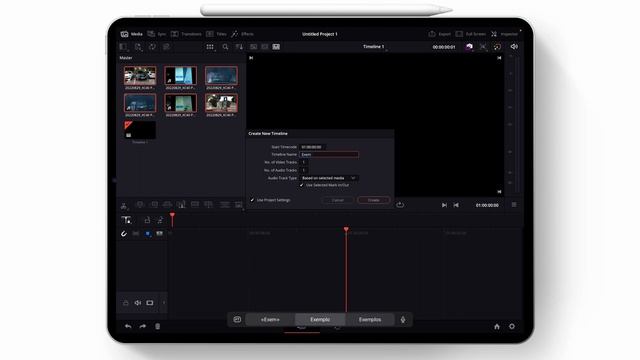Toggle the track video enable icon
The height and width of the screenshot is (360, 640).
(150, 303)
